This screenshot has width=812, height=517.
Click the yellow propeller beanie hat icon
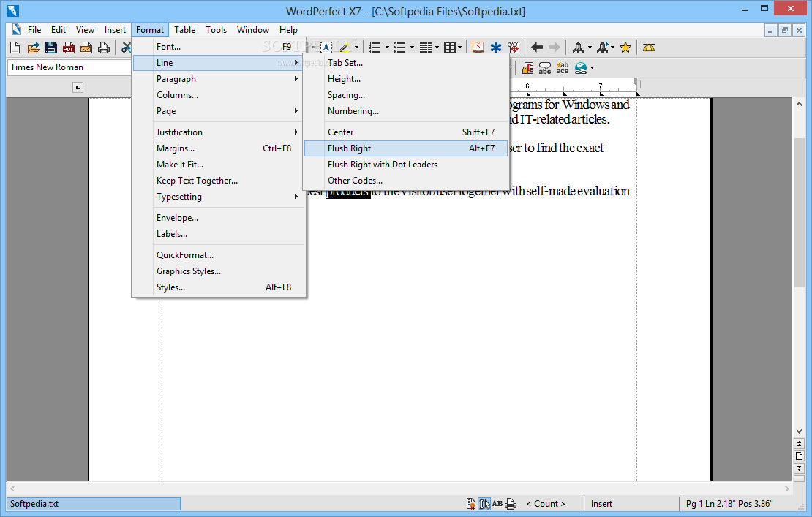(649, 48)
